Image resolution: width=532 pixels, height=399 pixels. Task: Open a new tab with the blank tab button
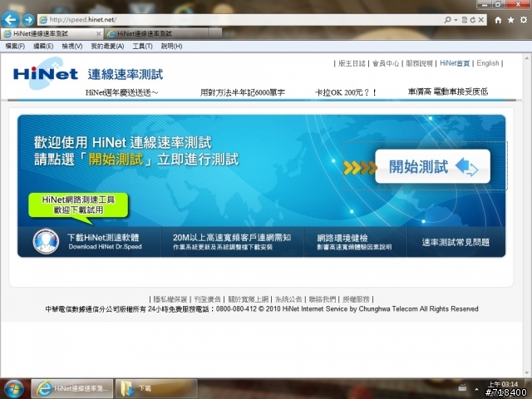click(215, 33)
